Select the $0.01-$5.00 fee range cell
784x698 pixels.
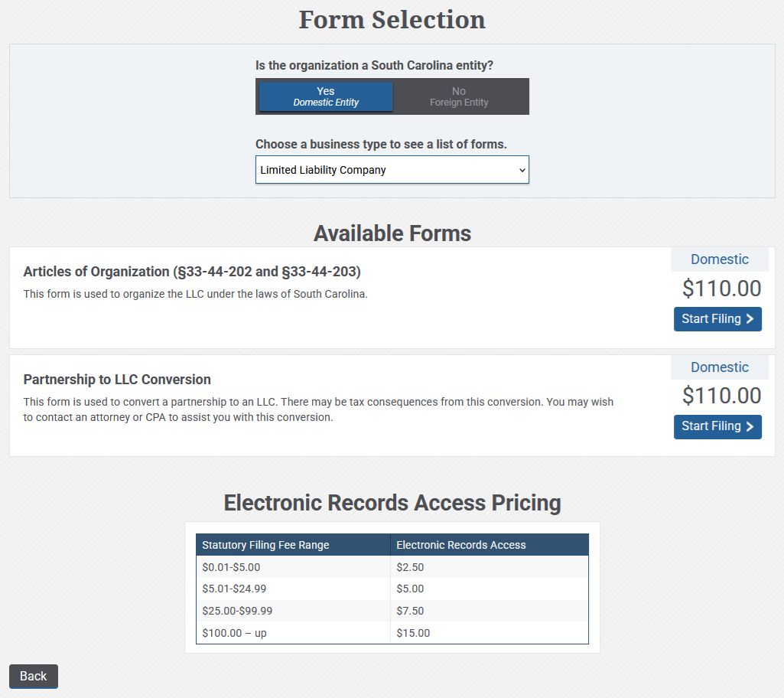pos(231,567)
